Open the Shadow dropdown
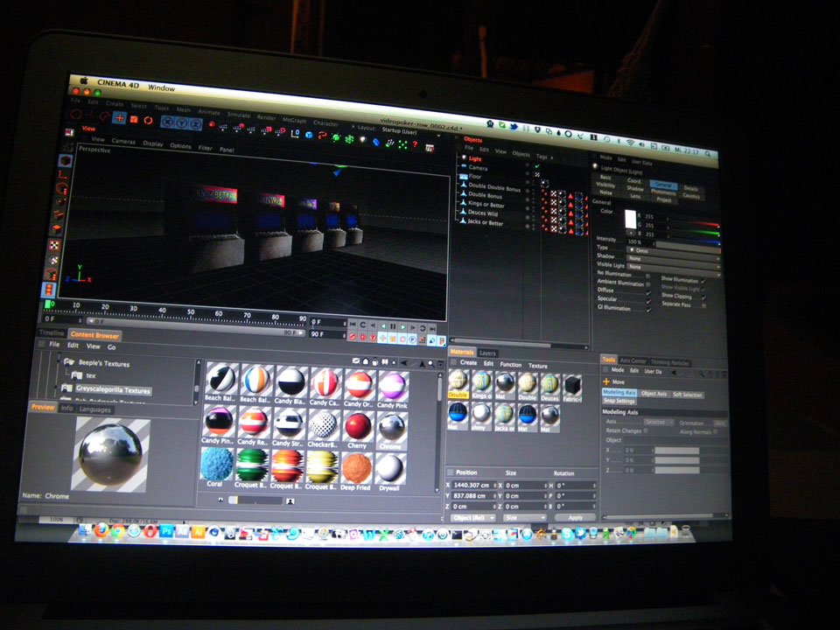 (674, 257)
